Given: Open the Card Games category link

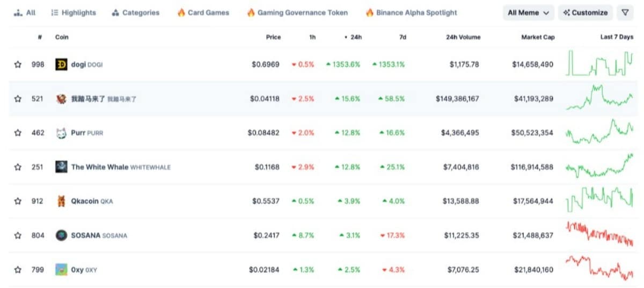Looking at the screenshot, I should [203, 12].
